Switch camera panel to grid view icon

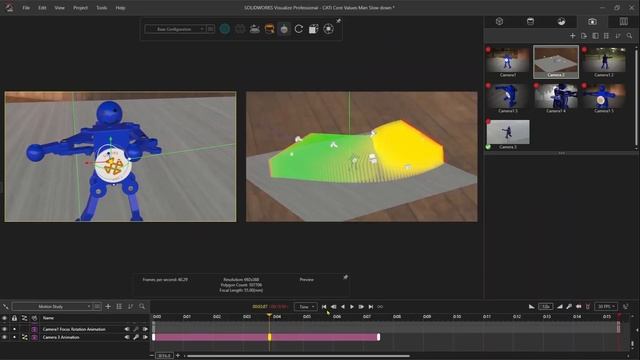607,36
